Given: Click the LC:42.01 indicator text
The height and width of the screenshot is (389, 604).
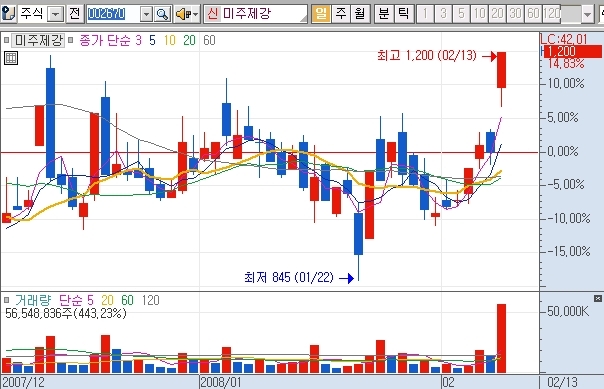Looking at the screenshot, I should 564,39.
